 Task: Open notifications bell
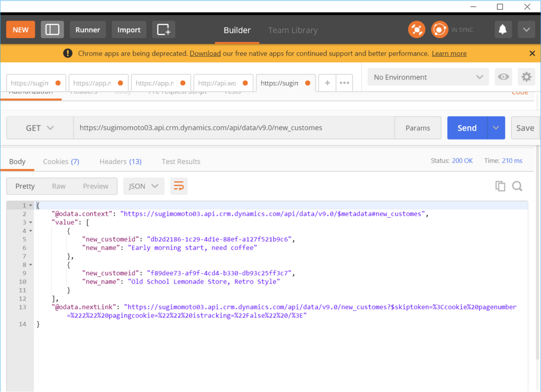tap(503, 30)
